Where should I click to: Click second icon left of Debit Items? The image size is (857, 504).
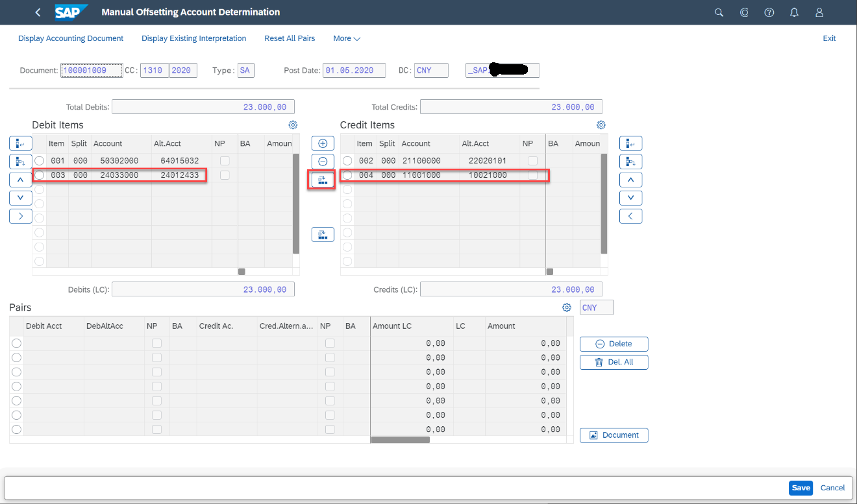[20, 162]
